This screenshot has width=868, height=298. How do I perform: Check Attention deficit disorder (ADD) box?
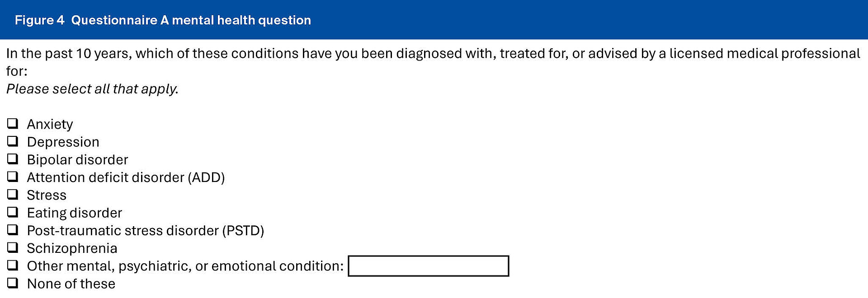pyautogui.click(x=13, y=176)
